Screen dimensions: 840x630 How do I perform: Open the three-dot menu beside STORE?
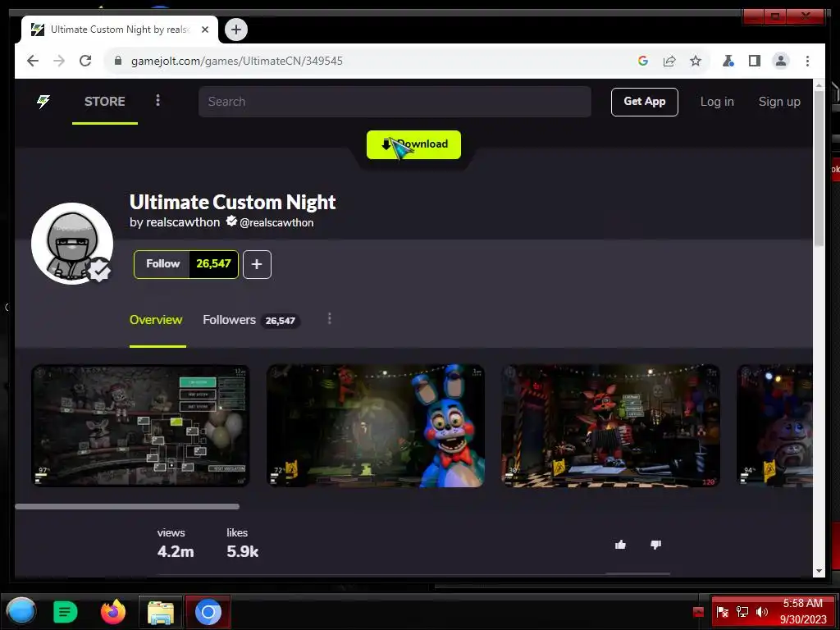click(157, 100)
